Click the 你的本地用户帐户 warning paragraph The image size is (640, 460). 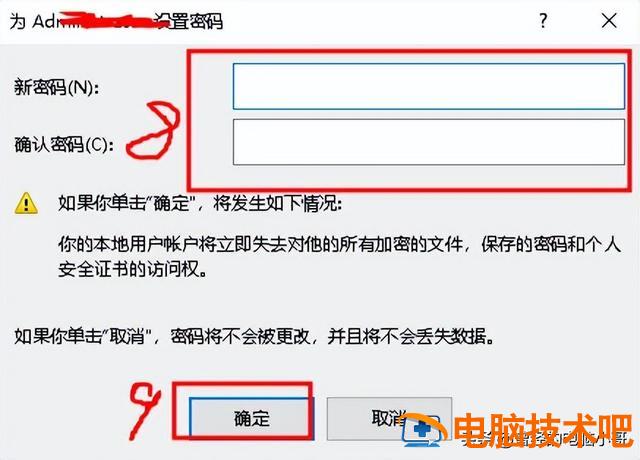click(340, 244)
